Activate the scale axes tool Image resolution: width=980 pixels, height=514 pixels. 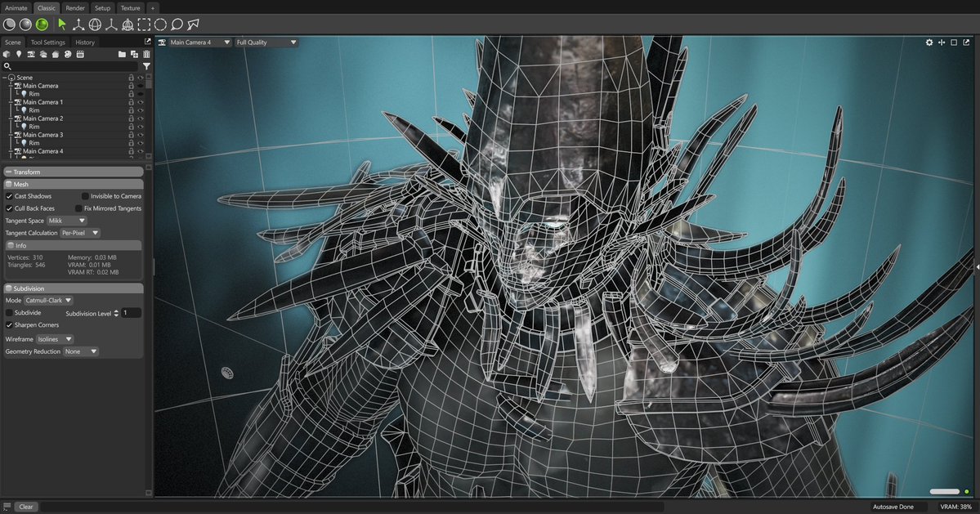pos(111,25)
